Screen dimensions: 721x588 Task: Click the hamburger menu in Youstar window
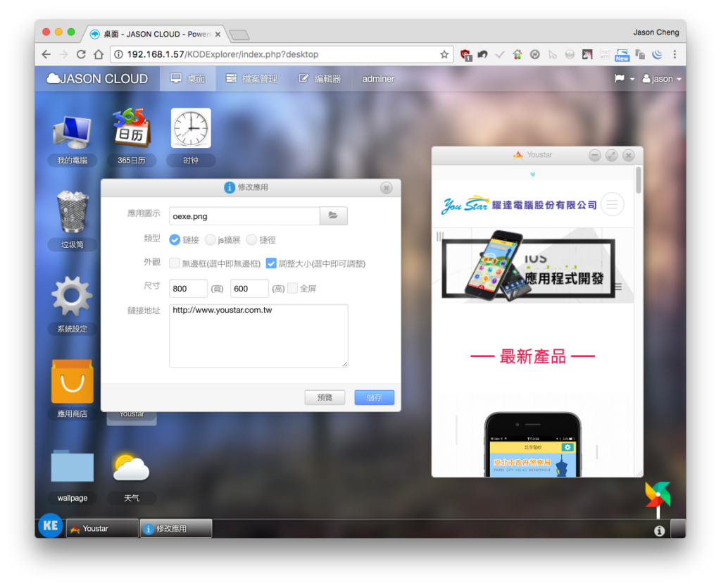tap(612, 204)
